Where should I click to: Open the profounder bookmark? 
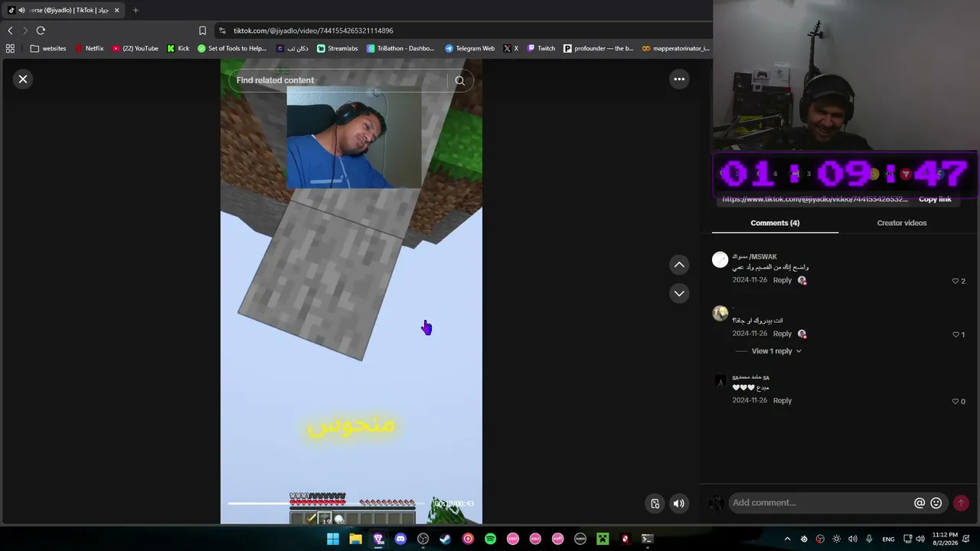point(599,48)
